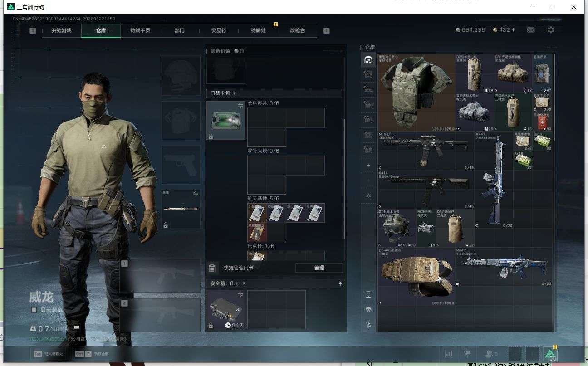Click the 三角洲行动 window app icon
Image resolution: width=588 pixels, height=366 pixels.
point(11,7)
